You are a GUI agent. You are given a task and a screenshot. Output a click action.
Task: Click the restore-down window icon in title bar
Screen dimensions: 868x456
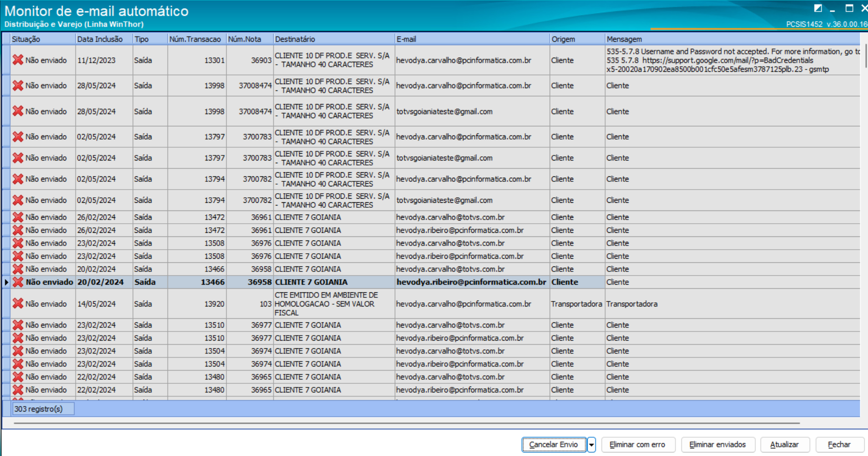(818, 8)
